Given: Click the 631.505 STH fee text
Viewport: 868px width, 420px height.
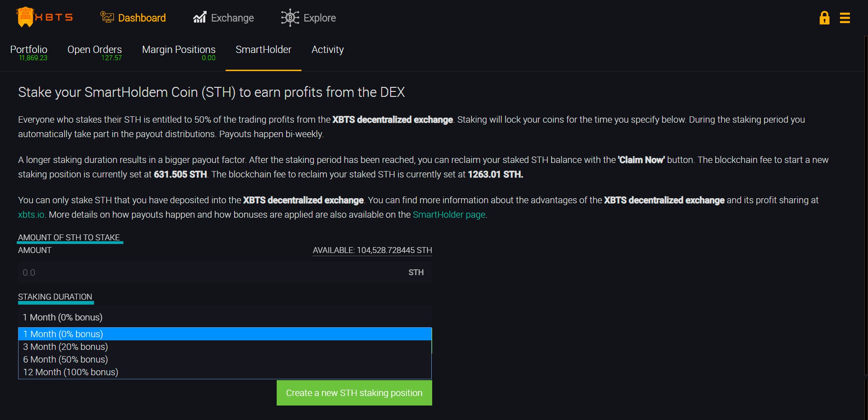Looking at the screenshot, I should tap(180, 174).
